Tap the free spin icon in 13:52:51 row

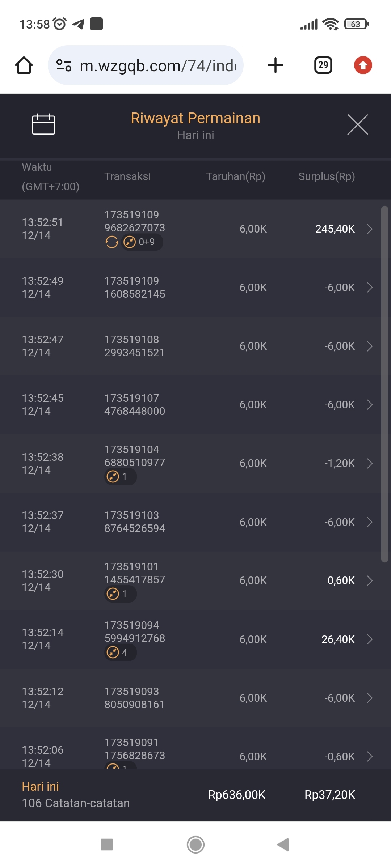tap(112, 242)
